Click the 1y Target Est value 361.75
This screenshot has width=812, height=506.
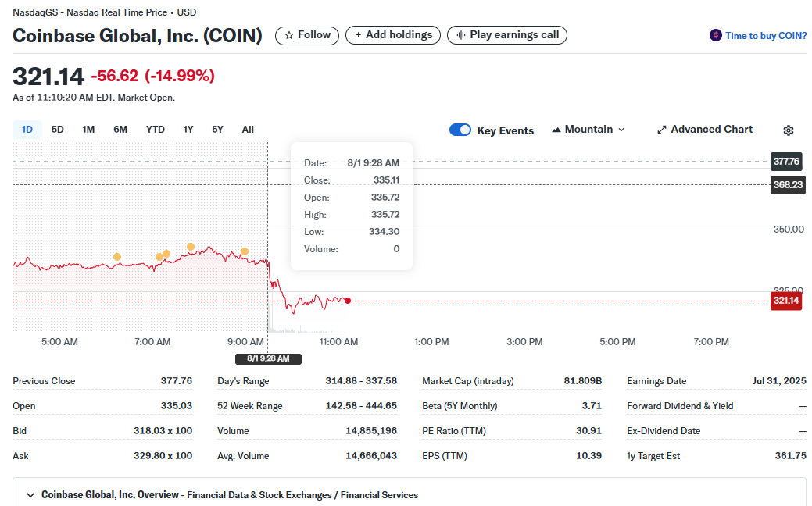click(x=790, y=456)
